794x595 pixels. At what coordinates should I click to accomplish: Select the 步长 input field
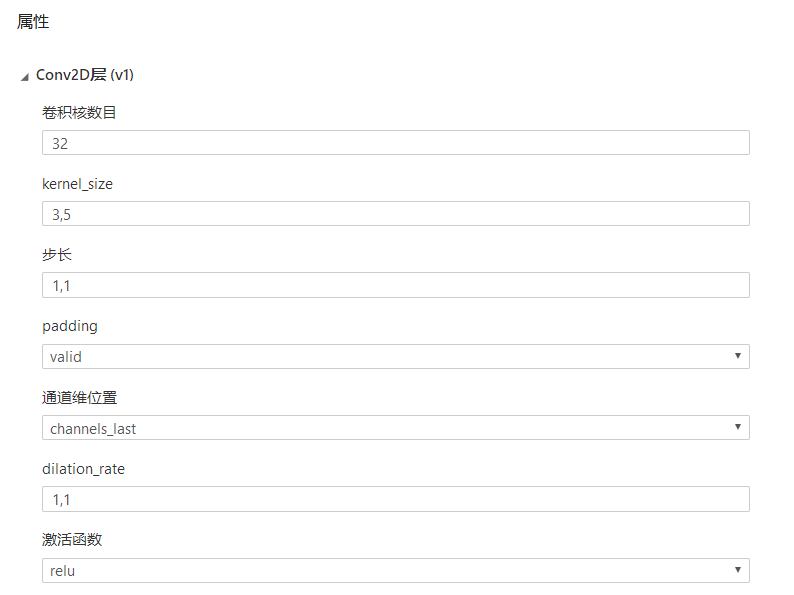pyautogui.click(x=395, y=285)
